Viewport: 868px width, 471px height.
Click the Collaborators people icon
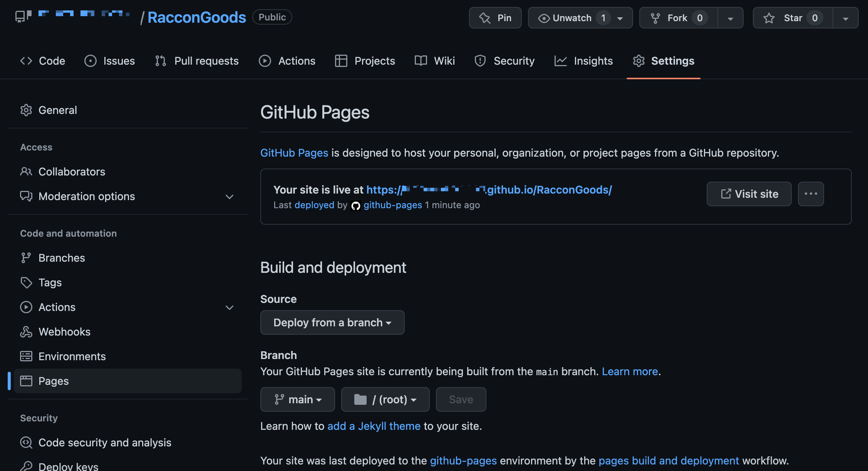26,172
